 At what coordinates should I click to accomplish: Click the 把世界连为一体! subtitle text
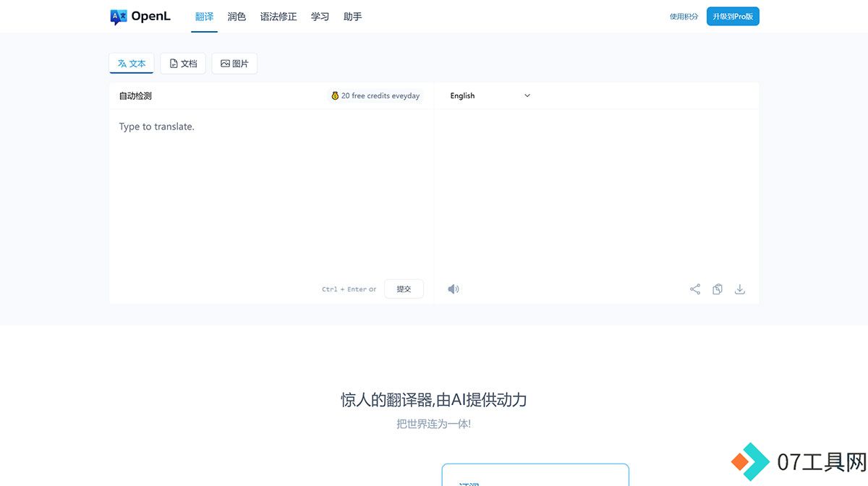point(434,424)
